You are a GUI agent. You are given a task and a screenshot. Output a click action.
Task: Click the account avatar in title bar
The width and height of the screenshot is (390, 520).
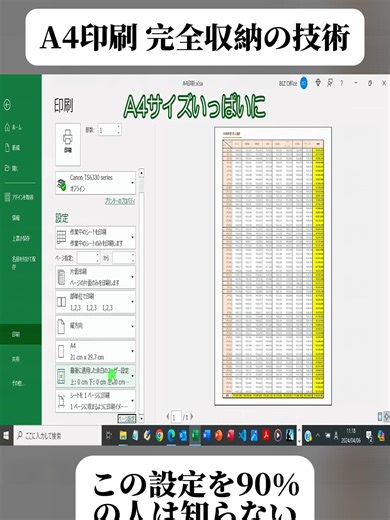[x=303, y=83]
